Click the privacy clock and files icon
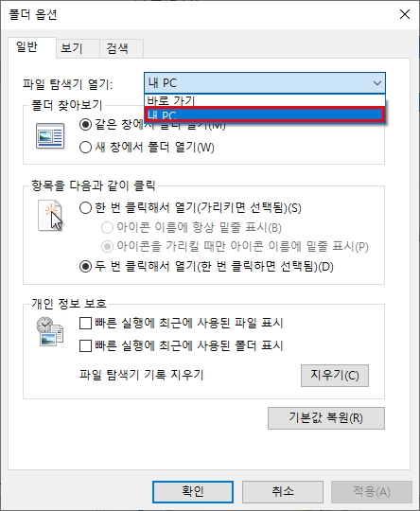The height and width of the screenshot is (511, 420). pyautogui.click(x=49, y=331)
